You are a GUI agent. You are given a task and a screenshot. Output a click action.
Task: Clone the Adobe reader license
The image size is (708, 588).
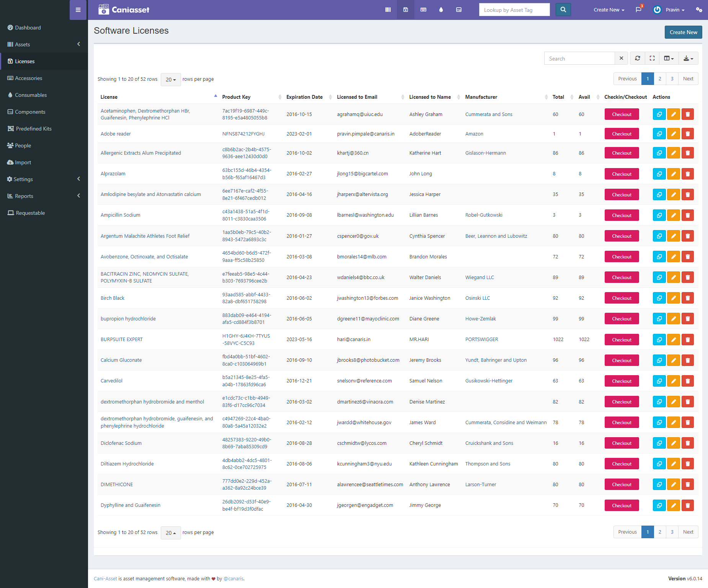(659, 134)
